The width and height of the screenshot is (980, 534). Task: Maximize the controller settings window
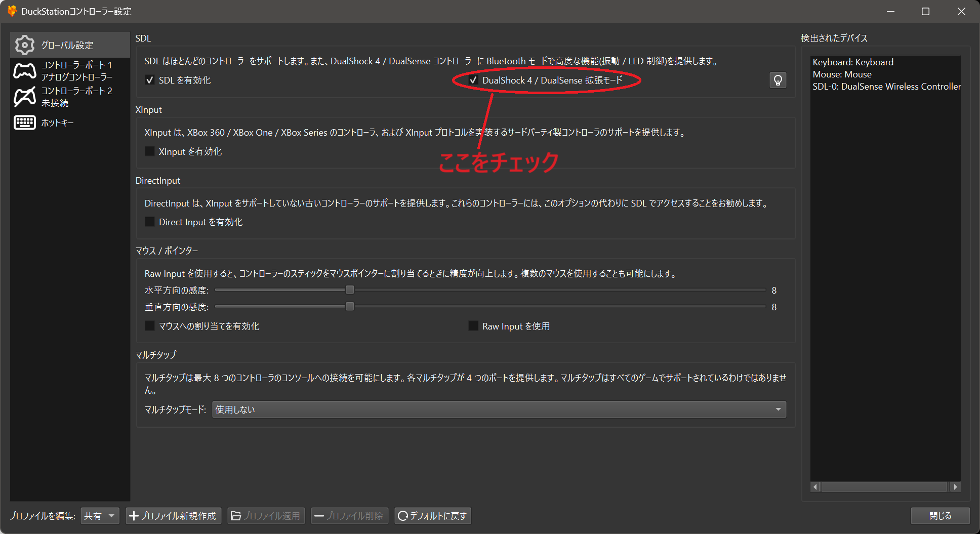(926, 11)
